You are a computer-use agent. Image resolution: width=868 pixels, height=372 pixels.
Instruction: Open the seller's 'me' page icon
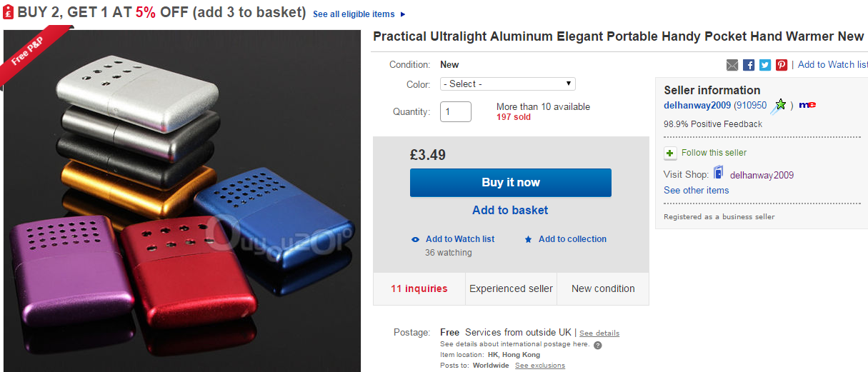click(807, 105)
